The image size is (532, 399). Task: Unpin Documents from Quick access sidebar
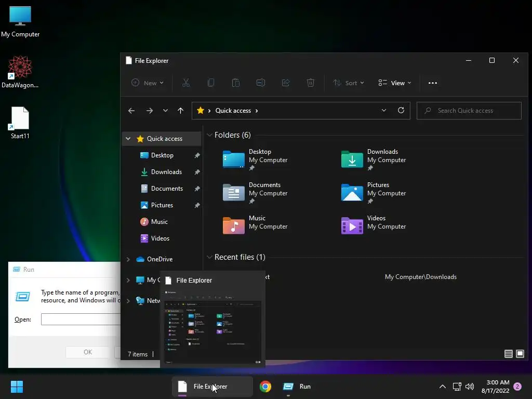click(197, 189)
